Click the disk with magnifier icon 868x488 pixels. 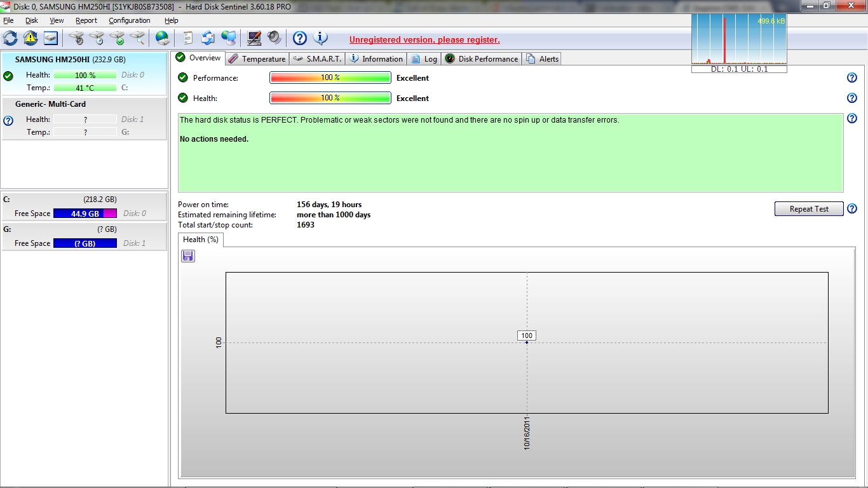click(x=137, y=38)
